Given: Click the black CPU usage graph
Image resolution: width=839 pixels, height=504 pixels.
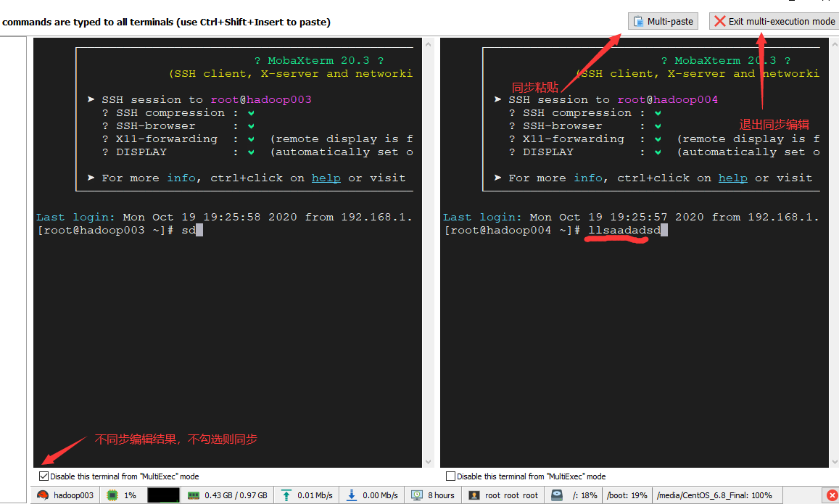Looking at the screenshot, I should [x=163, y=495].
